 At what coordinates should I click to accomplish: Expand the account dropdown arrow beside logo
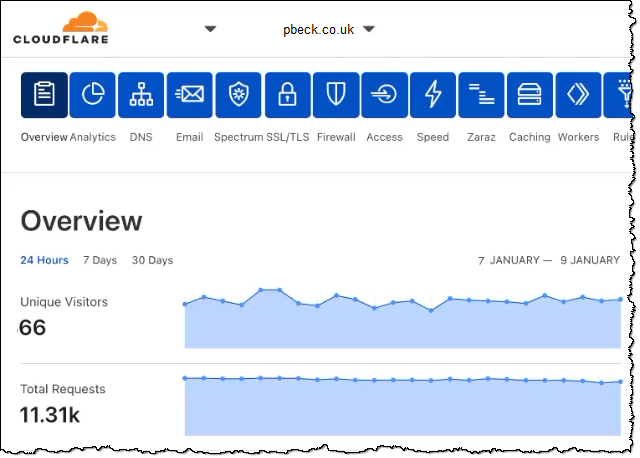(210, 29)
